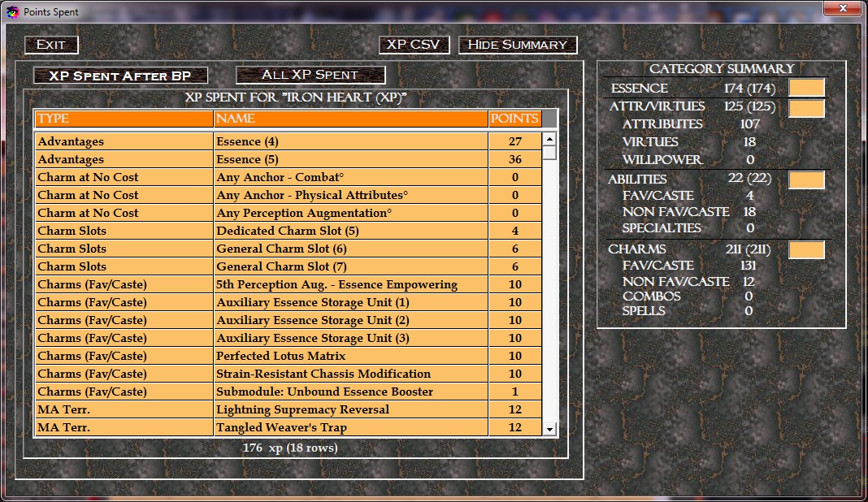Select Lightning Supremacy Reversal row
The width and height of the screenshot is (868, 502).
289,409
